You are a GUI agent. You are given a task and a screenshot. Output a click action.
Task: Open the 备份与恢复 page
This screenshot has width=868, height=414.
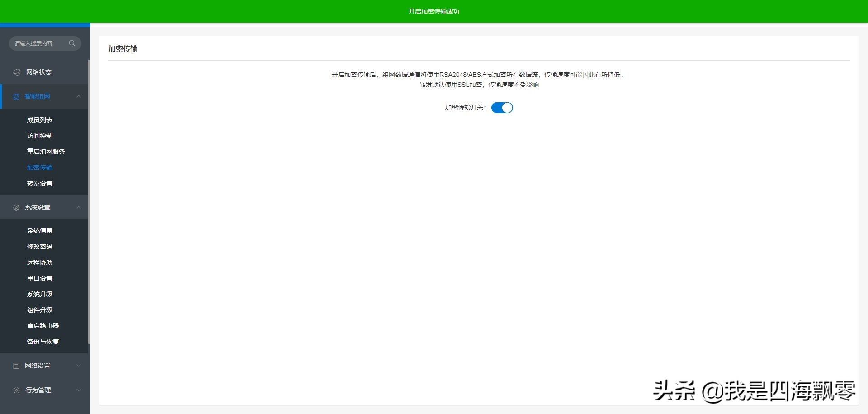pyautogui.click(x=43, y=342)
